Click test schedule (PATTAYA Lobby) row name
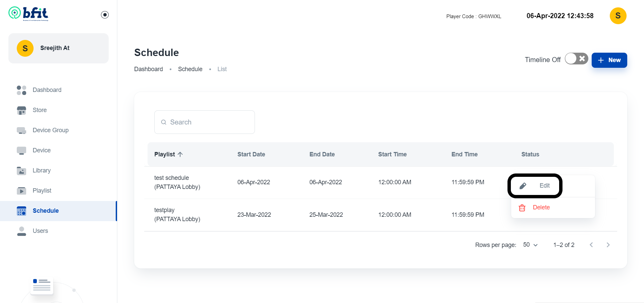This screenshot has height=303, width=644. point(177,182)
